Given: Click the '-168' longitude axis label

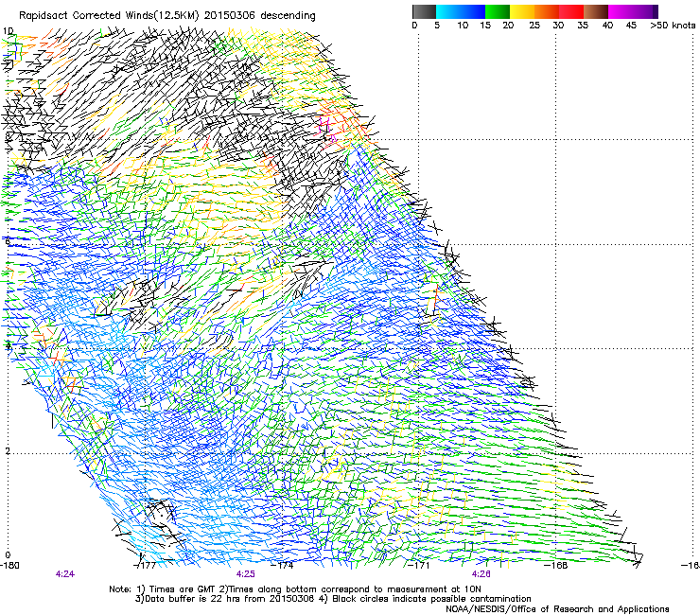Looking at the screenshot, I should click(x=556, y=566).
